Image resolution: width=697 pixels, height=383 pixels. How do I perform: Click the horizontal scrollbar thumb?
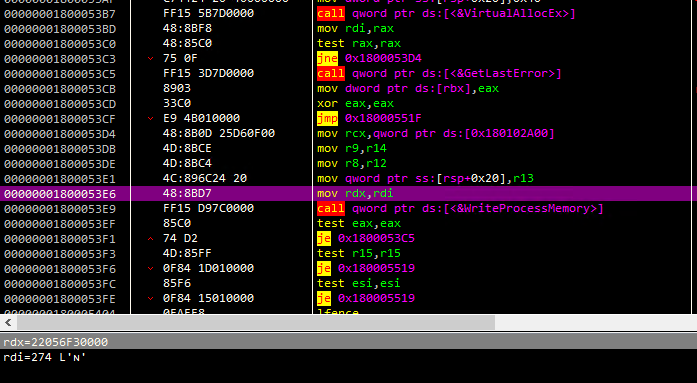(x=256, y=322)
